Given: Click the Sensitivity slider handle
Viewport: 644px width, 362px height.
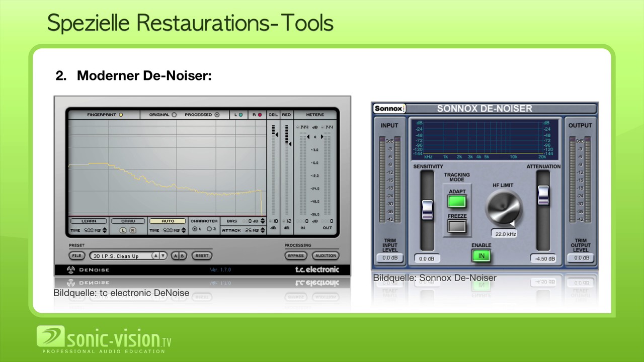Looking at the screenshot, I should pyautogui.click(x=427, y=209).
